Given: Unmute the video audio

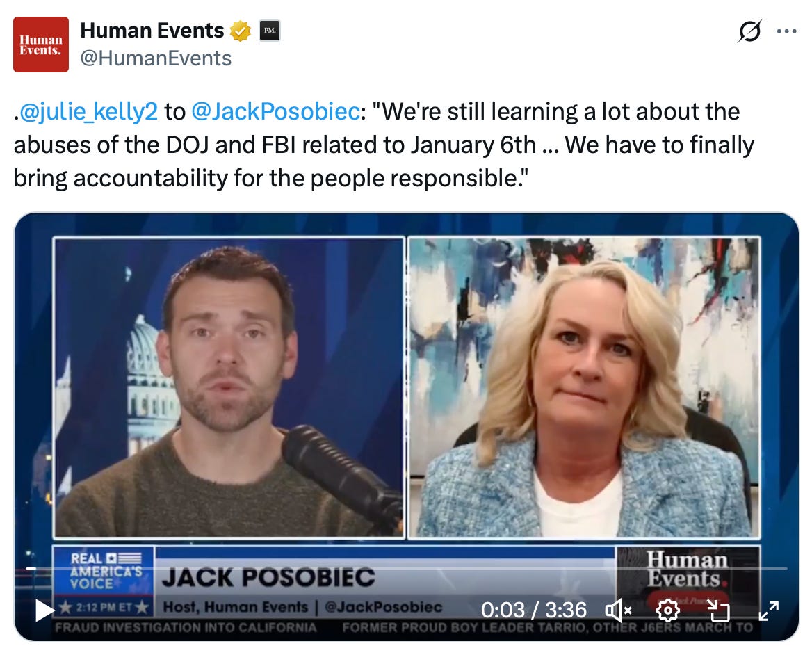Looking at the screenshot, I should click(x=618, y=610).
